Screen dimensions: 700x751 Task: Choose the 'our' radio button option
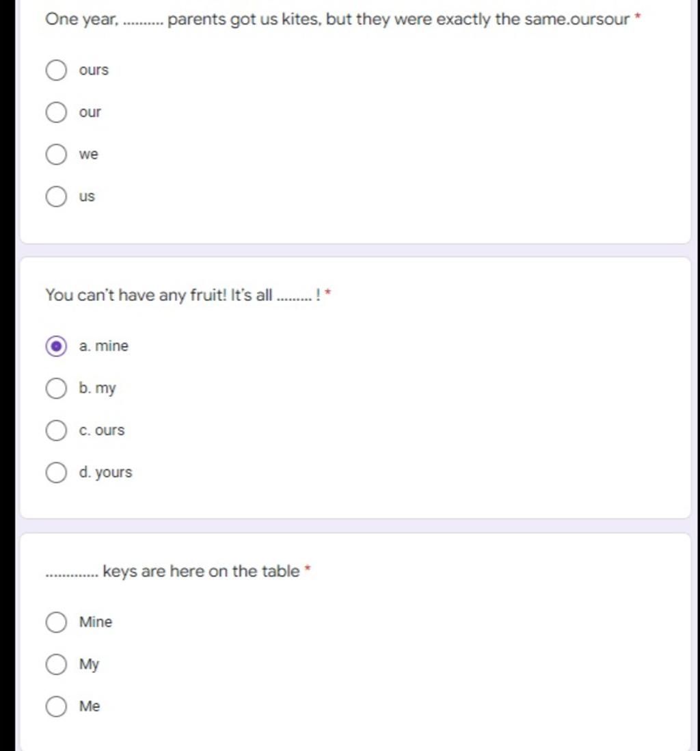click(x=56, y=112)
